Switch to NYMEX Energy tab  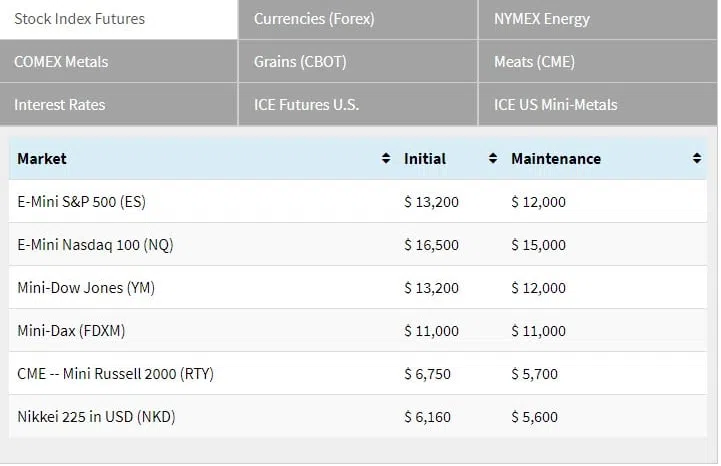tap(598, 19)
